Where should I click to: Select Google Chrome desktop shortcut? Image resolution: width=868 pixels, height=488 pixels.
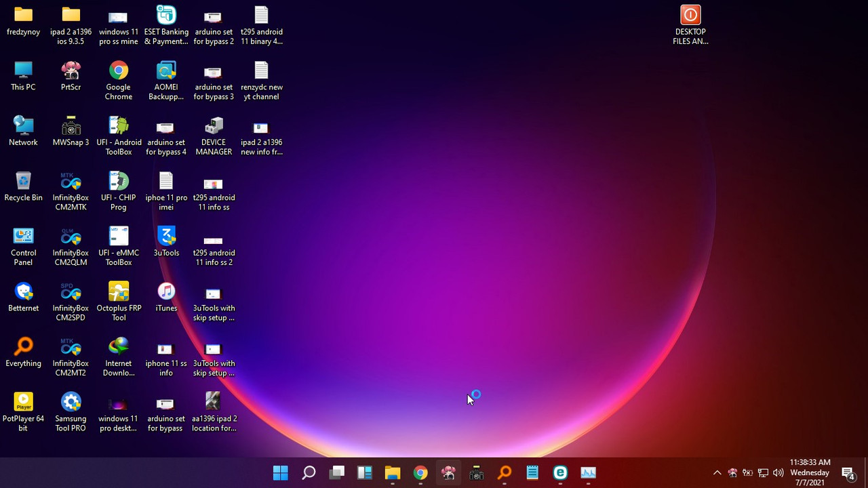pos(119,81)
